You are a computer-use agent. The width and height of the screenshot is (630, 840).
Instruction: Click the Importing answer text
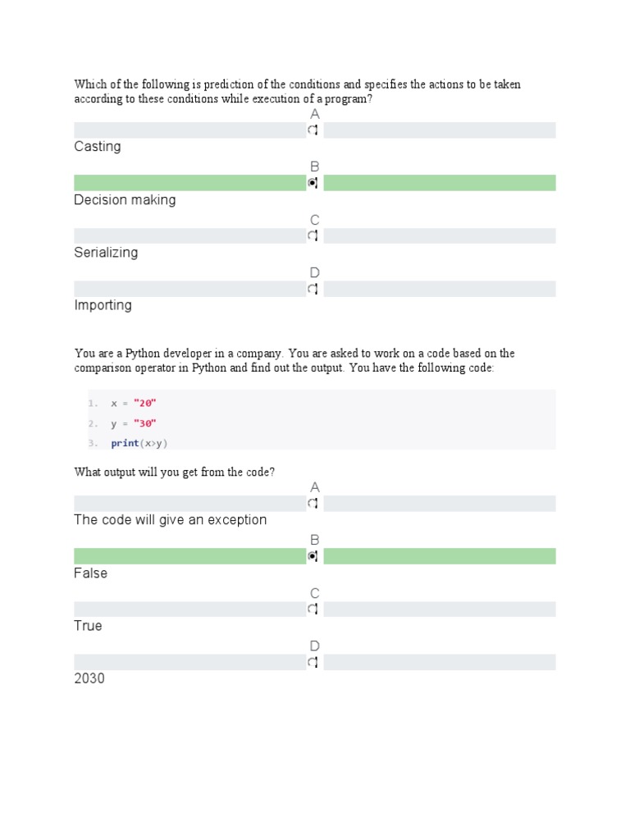click(x=103, y=305)
